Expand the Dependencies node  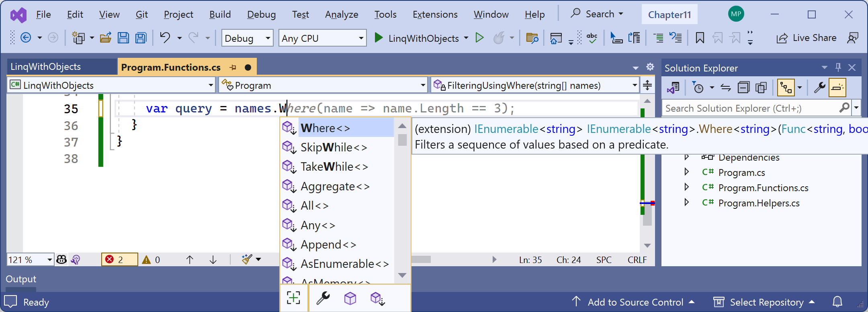[687, 157]
